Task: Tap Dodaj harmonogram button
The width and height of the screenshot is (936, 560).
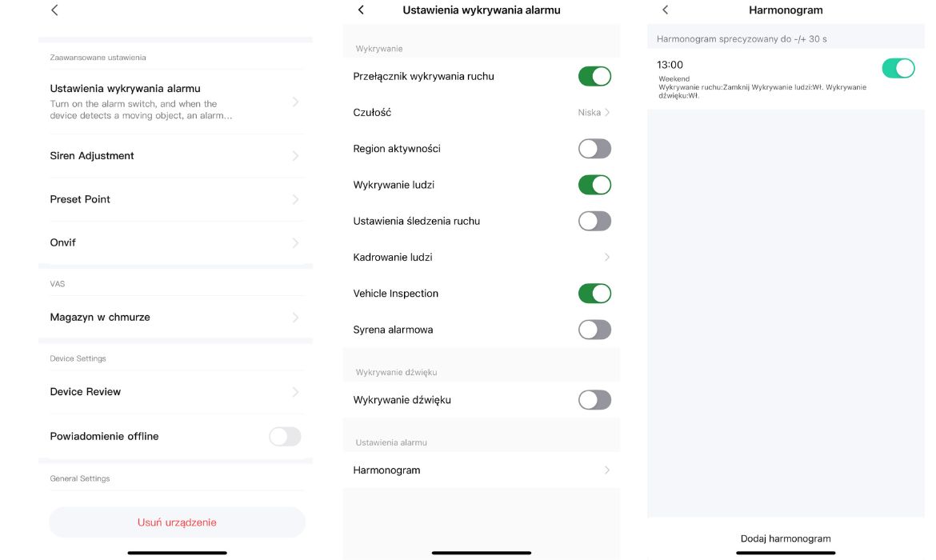Action: tap(786, 538)
